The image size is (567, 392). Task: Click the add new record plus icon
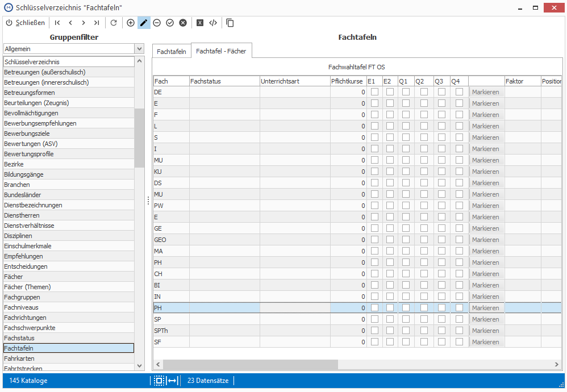131,23
